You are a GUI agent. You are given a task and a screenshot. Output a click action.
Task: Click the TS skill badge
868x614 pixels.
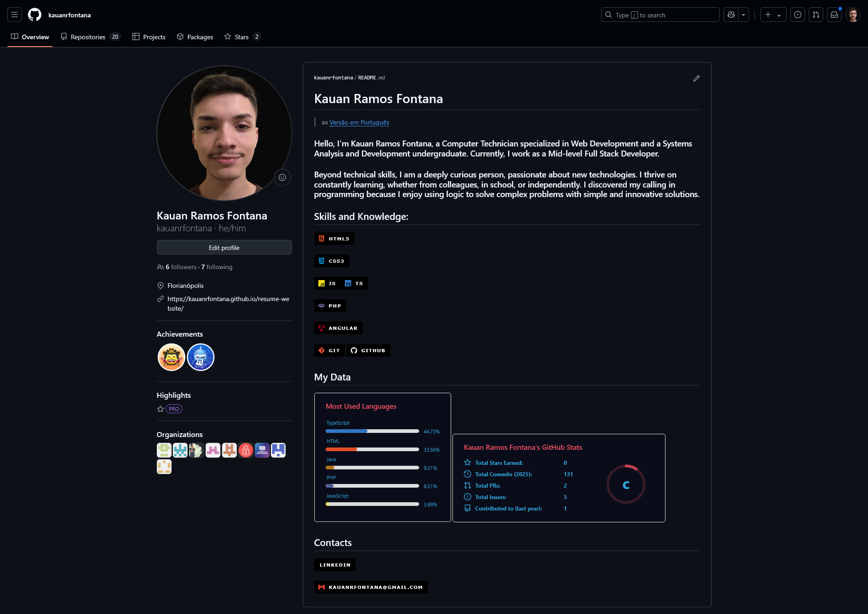pos(354,283)
